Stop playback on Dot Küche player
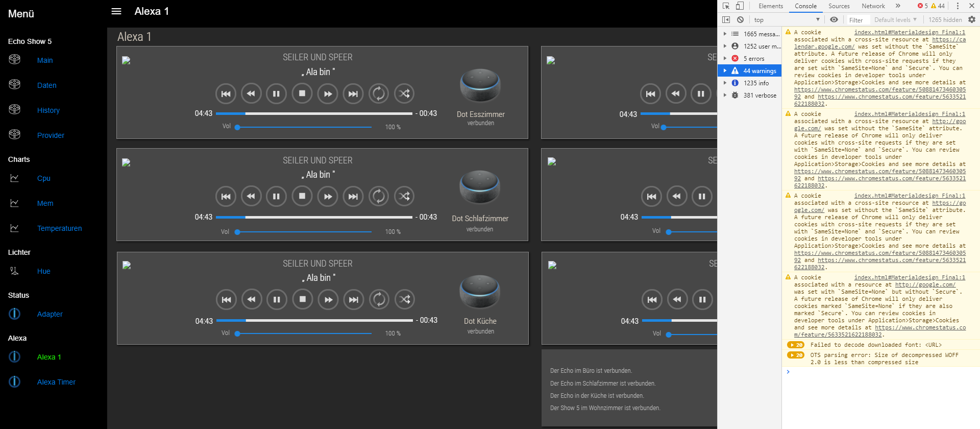 tap(303, 299)
